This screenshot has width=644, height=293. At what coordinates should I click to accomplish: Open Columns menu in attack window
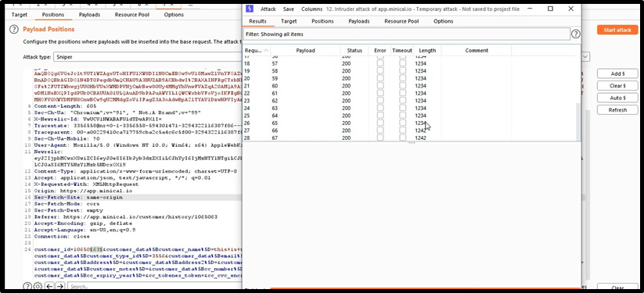(311, 9)
